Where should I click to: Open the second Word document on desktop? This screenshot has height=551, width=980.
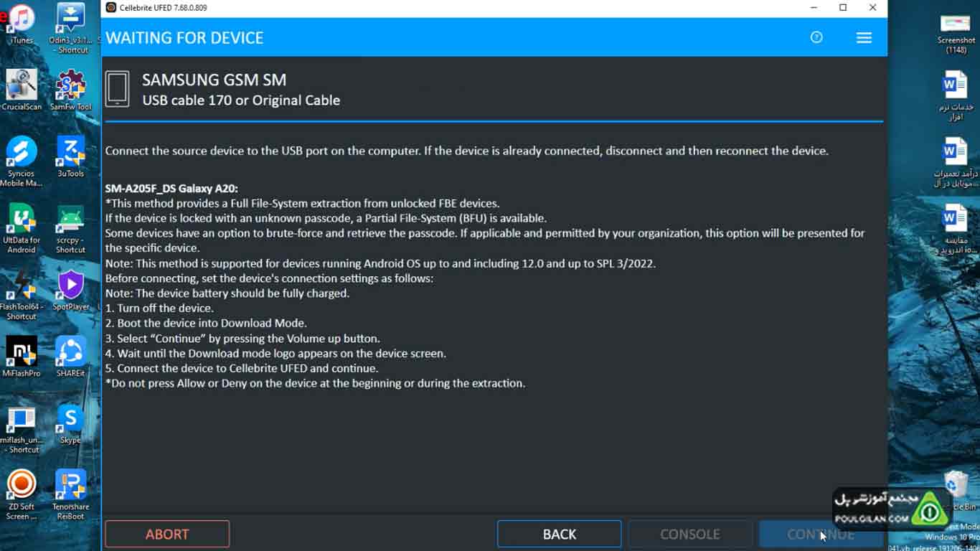956,163
